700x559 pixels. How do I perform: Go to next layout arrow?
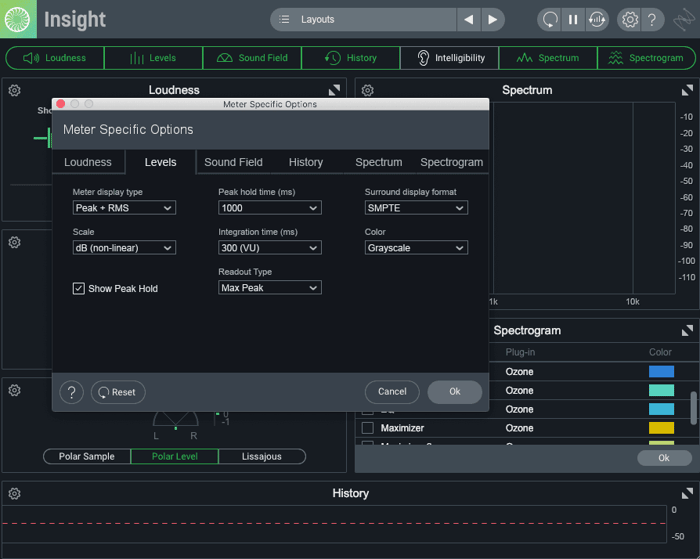(493, 20)
